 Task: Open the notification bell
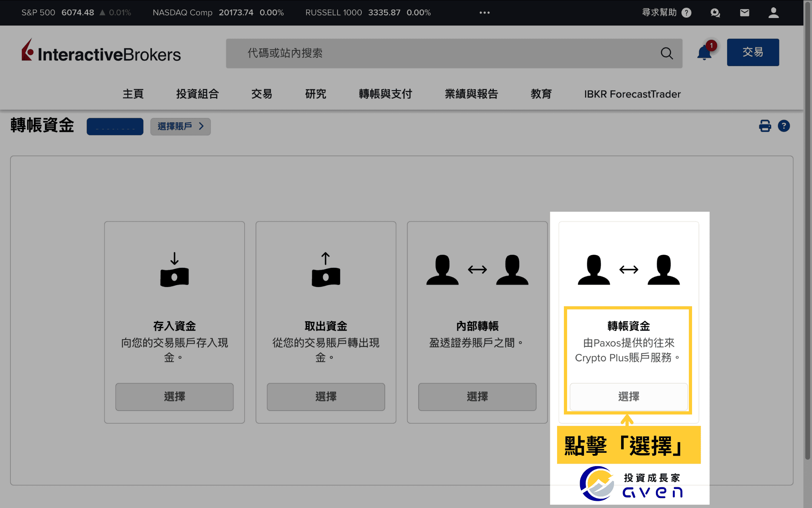(x=705, y=52)
